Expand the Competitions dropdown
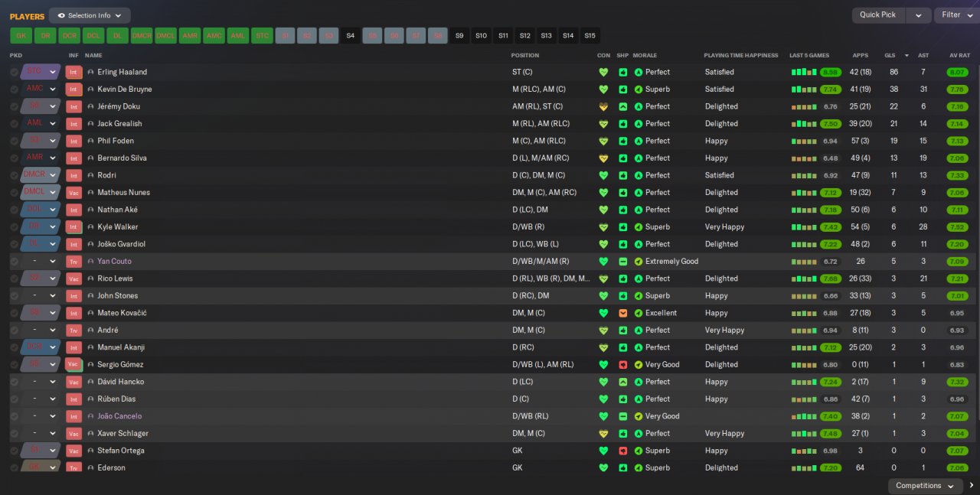This screenshot has width=980, height=495. (x=924, y=486)
